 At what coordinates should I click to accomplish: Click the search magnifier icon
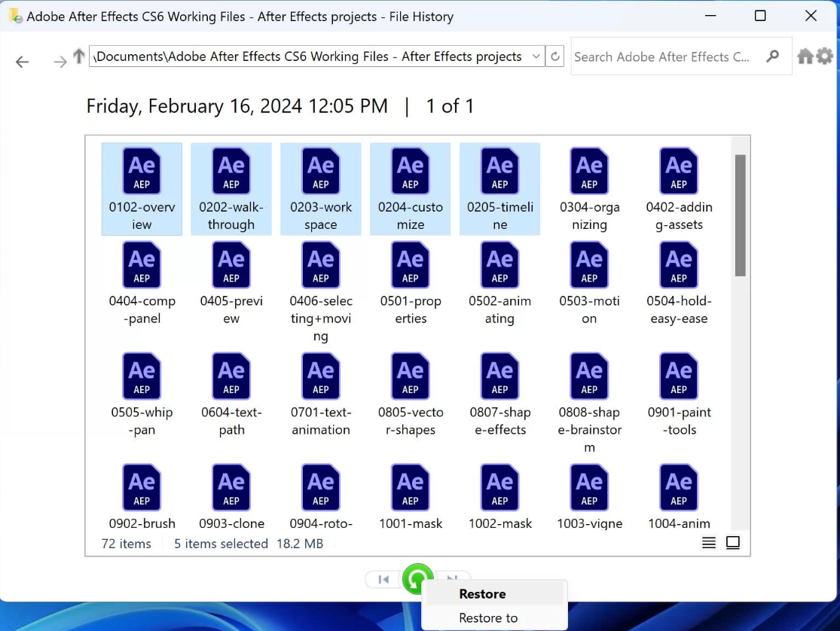(x=772, y=56)
